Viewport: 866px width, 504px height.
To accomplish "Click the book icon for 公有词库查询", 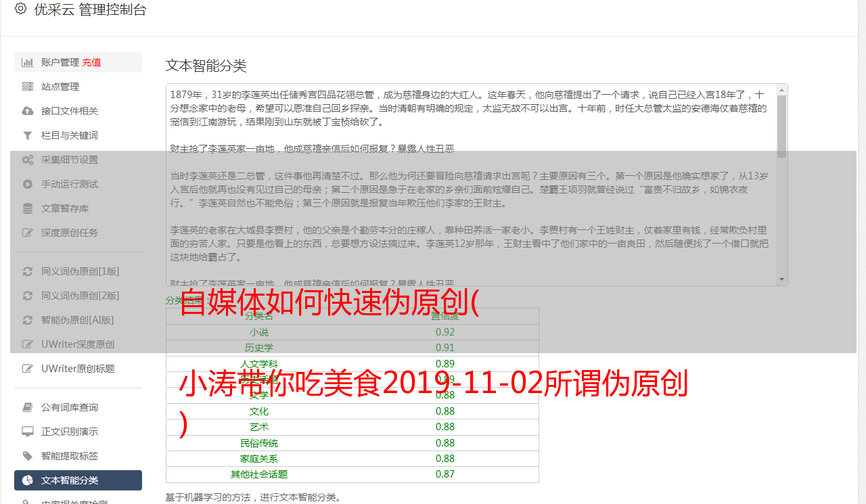I will (28, 407).
